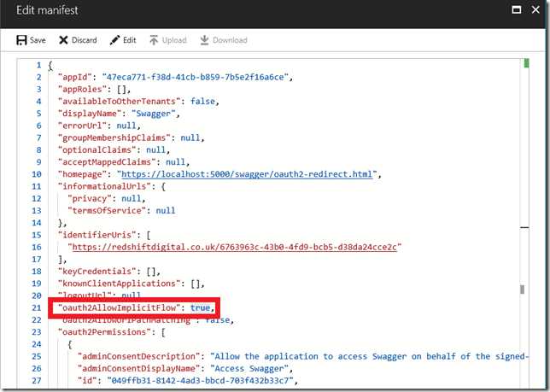Click the "adminConsentDescription" key
The height and width of the screenshot is (392, 550).
pyautogui.click(x=138, y=357)
